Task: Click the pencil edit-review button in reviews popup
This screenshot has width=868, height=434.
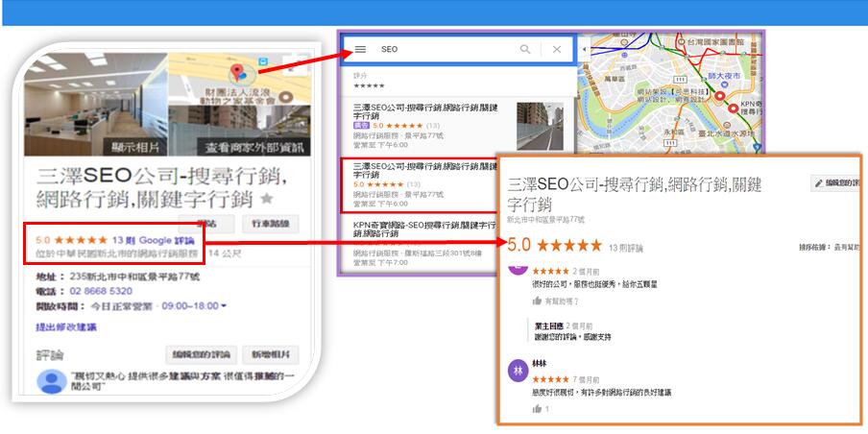Action: click(836, 182)
